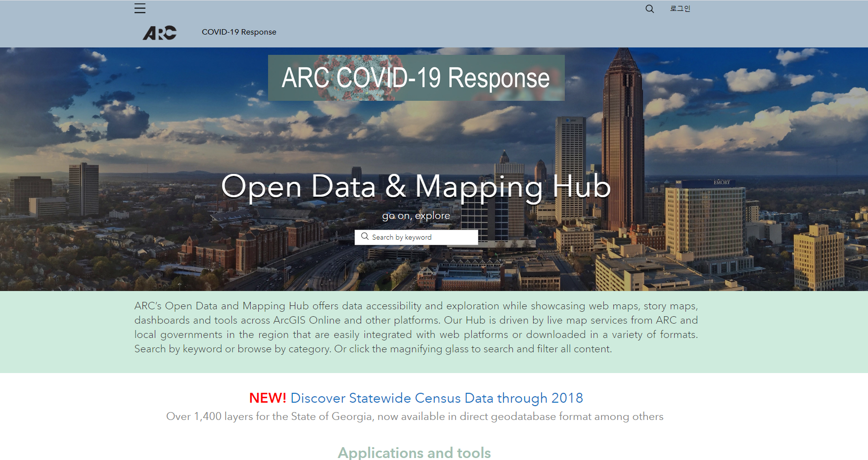Click the Over 1,400 layers subtitle text
Viewport: 868px width, 460px height.
point(414,417)
